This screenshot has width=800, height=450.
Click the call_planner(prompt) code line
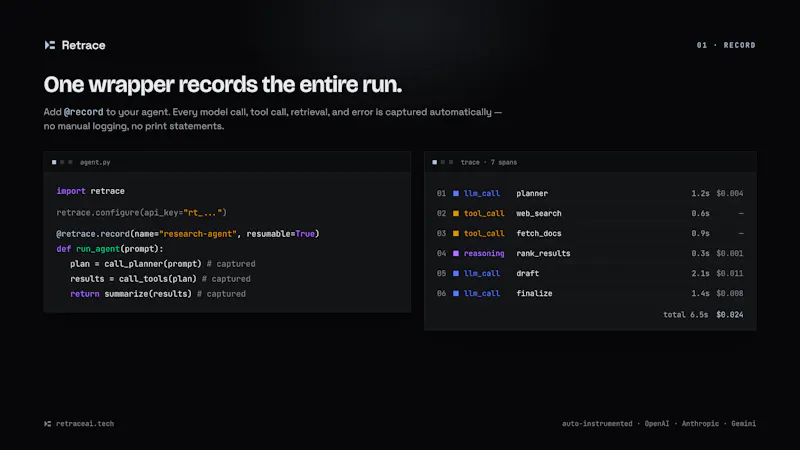point(163,264)
